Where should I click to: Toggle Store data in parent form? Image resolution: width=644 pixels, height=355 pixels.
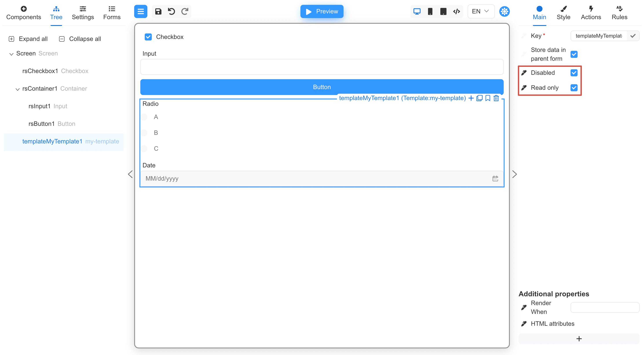point(574,54)
